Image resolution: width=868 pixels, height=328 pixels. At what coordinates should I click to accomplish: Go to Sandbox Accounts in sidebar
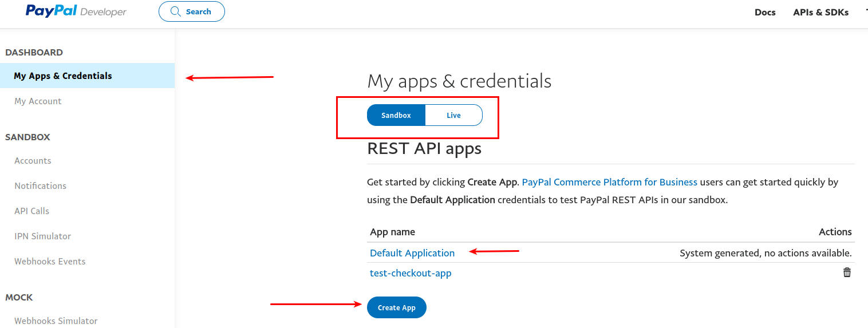coord(33,160)
